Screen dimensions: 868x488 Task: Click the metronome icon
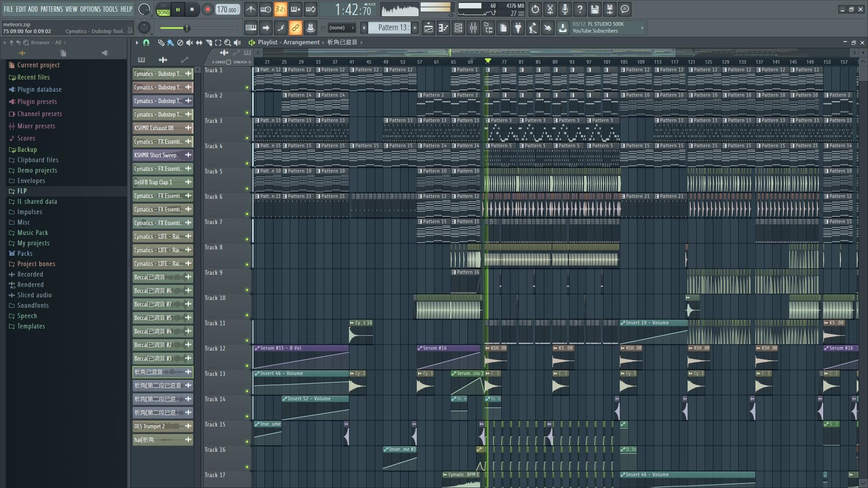[x=250, y=9]
